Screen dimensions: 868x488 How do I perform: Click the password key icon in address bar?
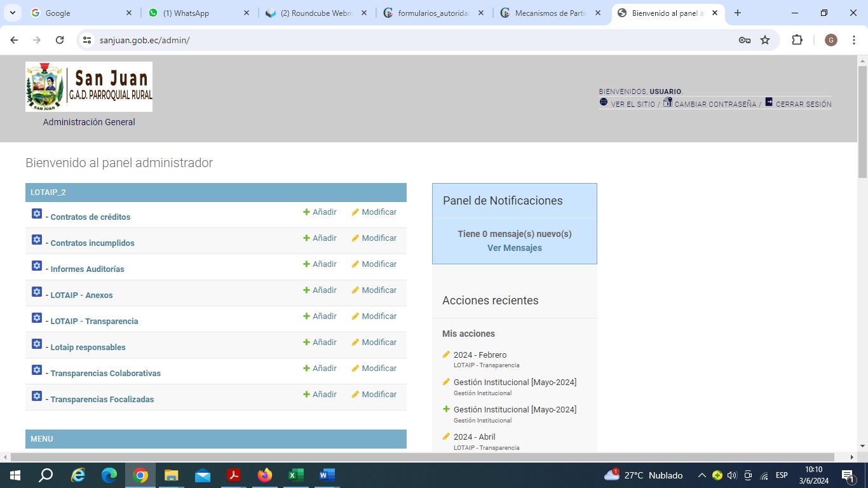pyautogui.click(x=745, y=40)
